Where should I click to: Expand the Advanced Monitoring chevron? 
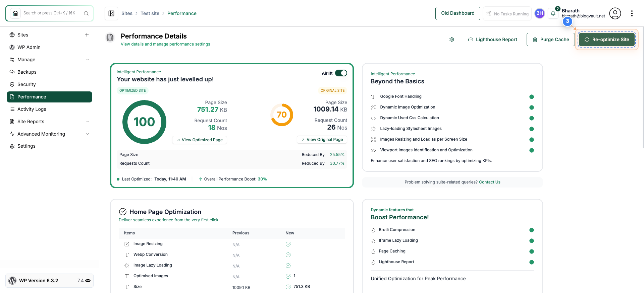(88, 134)
